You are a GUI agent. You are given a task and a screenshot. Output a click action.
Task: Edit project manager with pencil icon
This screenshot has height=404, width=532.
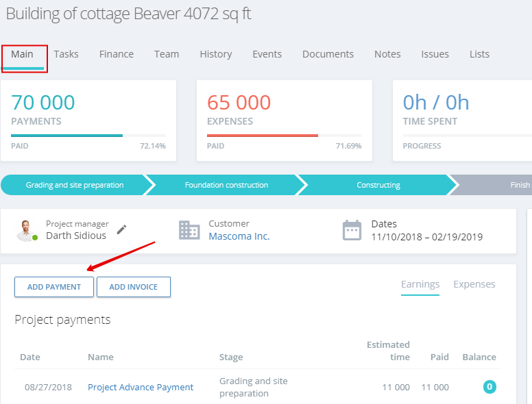click(121, 229)
